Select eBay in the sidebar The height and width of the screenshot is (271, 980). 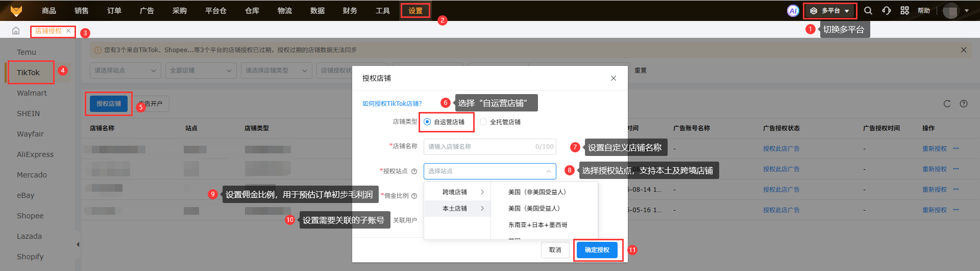tap(26, 195)
